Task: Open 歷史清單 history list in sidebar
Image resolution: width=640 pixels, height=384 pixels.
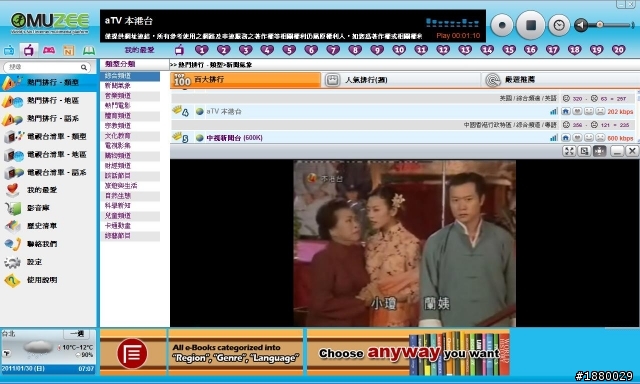Action: [x=48, y=226]
